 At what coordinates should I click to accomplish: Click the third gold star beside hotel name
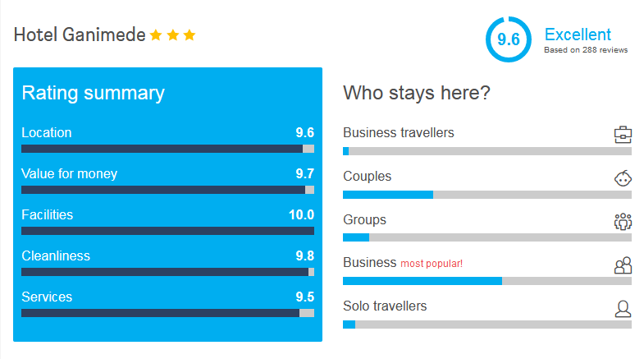[190, 35]
